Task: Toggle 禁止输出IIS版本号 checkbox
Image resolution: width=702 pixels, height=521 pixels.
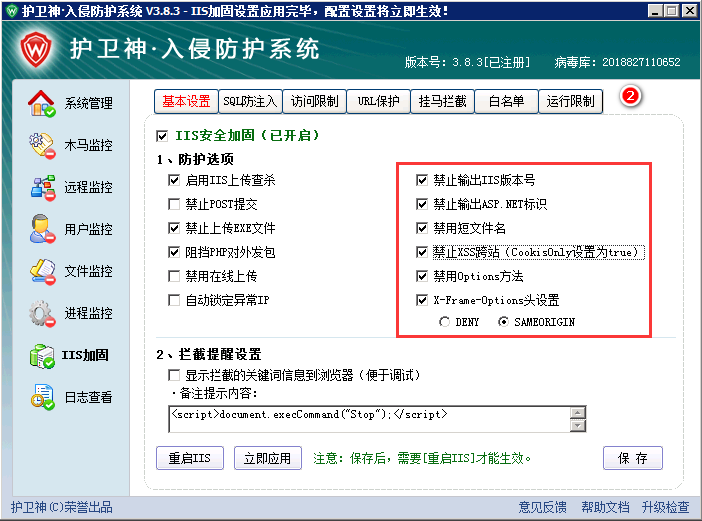Action: click(x=422, y=180)
